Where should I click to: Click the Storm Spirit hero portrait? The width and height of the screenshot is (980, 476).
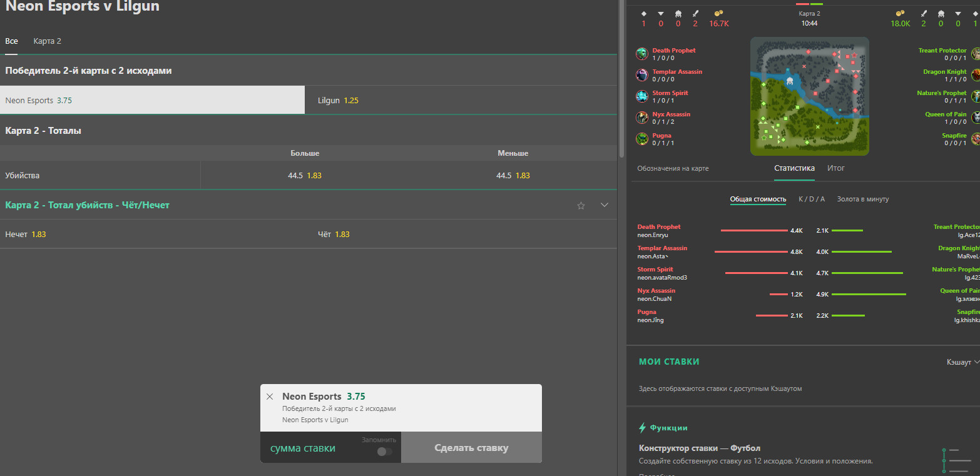tap(641, 96)
